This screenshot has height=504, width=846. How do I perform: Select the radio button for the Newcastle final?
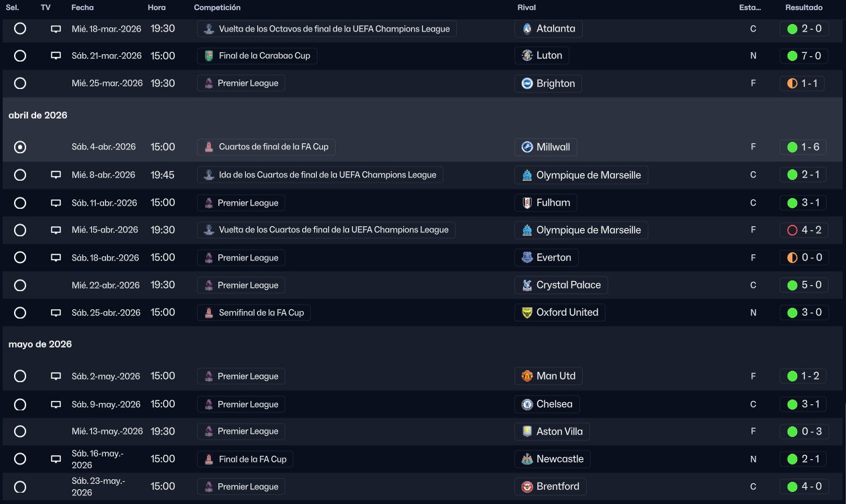coord(20,459)
